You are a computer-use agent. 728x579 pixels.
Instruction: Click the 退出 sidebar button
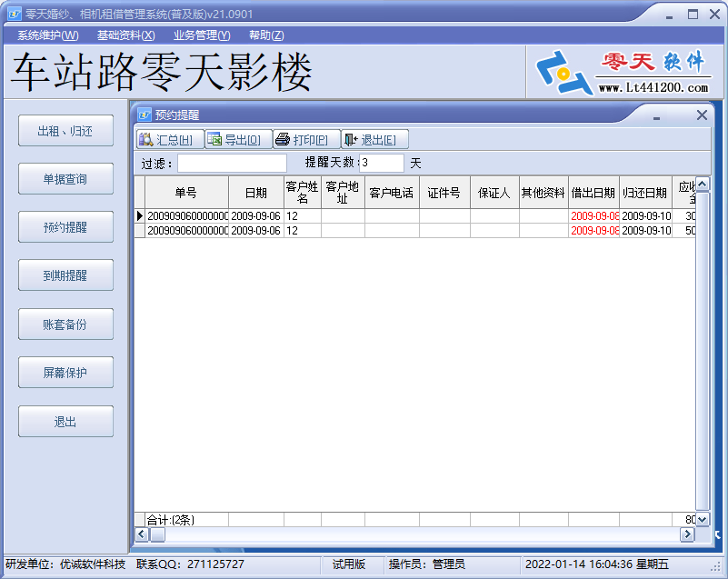coord(66,422)
